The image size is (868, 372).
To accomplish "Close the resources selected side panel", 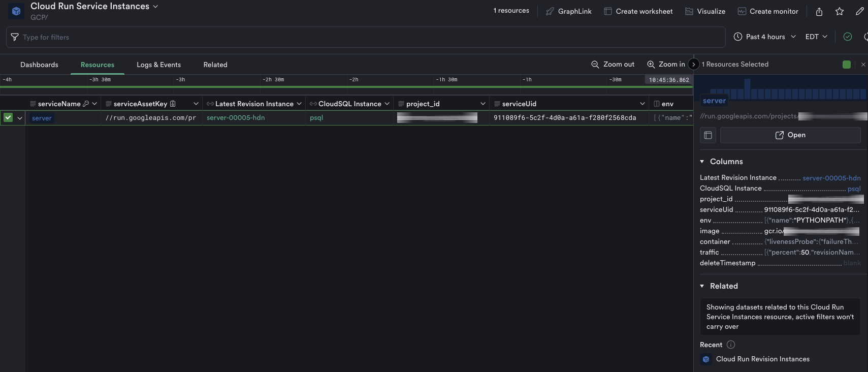I will pyautogui.click(x=863, y=65).
